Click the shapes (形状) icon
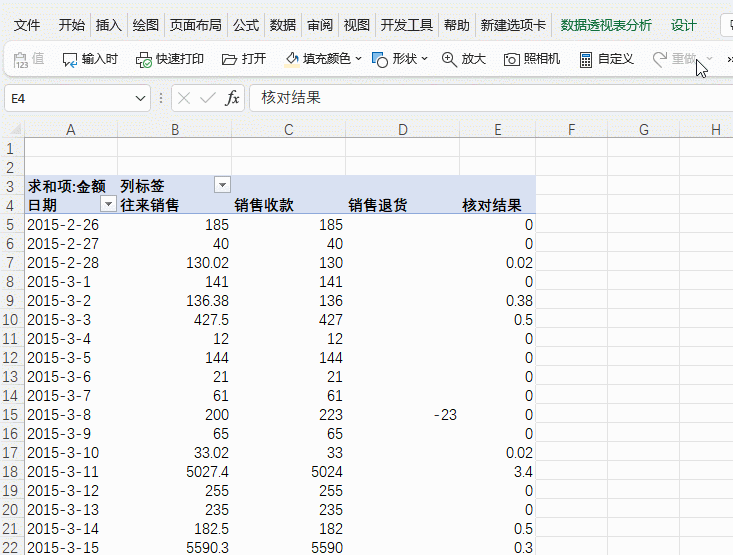The image size is (733, 555). tap(380, 59)
